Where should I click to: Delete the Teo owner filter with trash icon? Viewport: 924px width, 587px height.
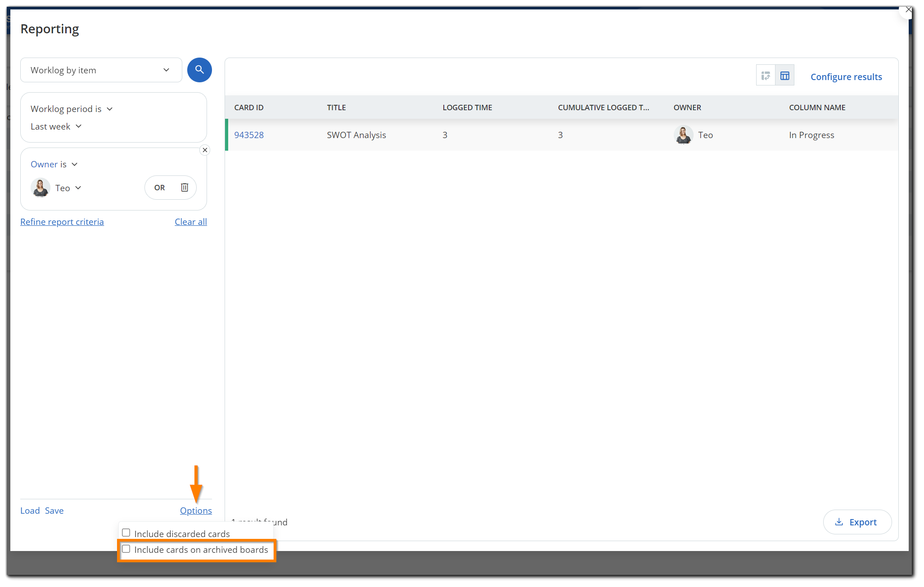(185, 188)
